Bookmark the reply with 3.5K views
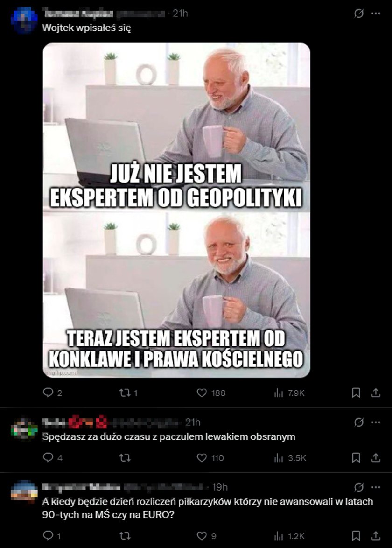Viewport: 392px width, 548px height. [356, 457]
